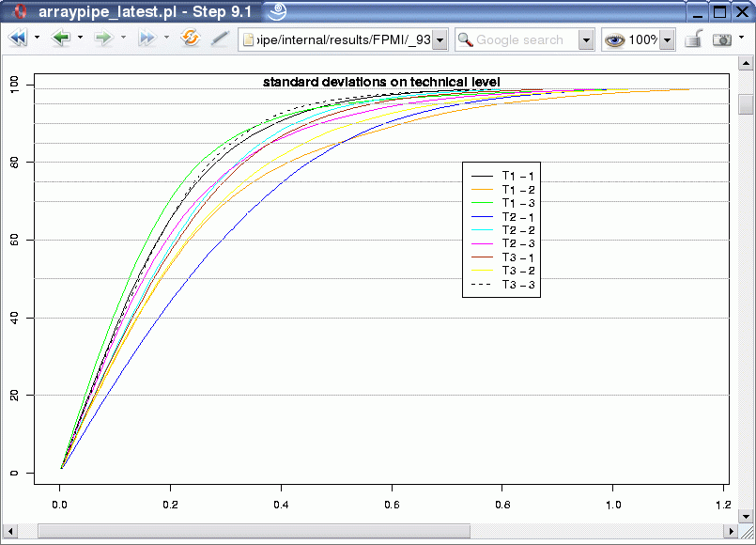Click the vertical scrollbar up arrow
The image size is (756, 545).
pos(746,63)
